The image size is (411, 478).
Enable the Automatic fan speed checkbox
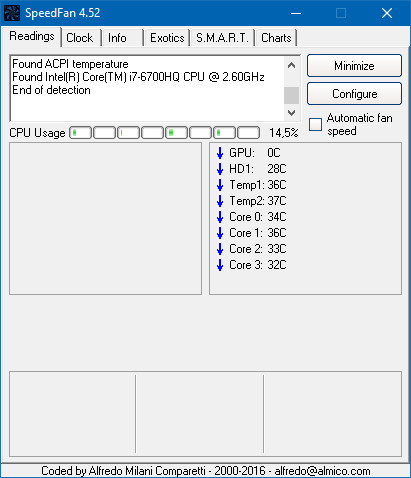tap(315, 124)
